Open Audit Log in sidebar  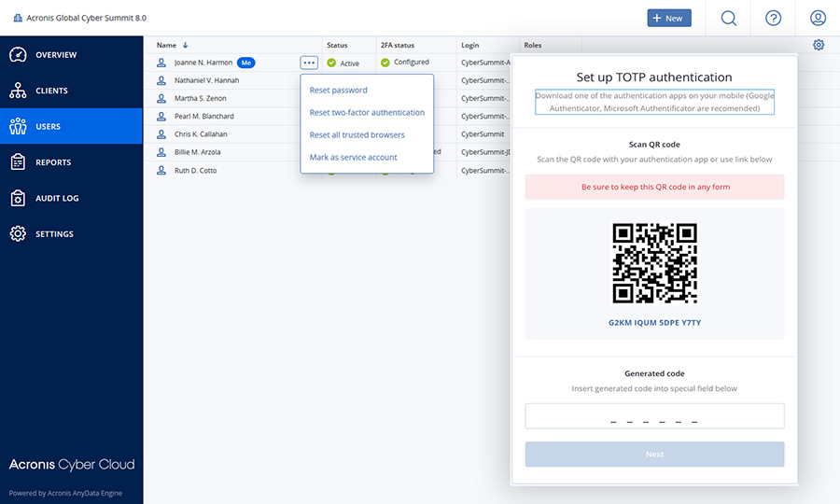coord(57,198)
